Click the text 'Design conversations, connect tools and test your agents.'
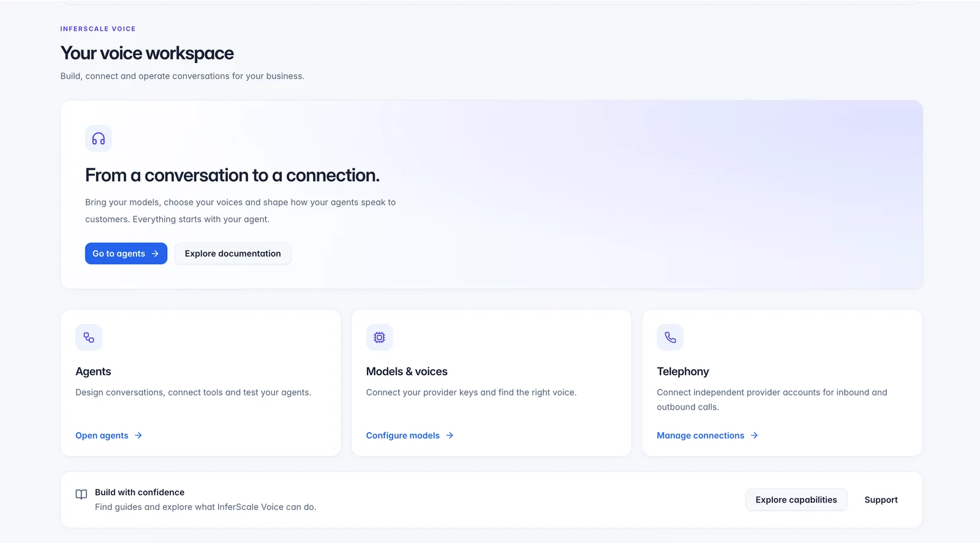Screen dimensions: 980x543 193,392
